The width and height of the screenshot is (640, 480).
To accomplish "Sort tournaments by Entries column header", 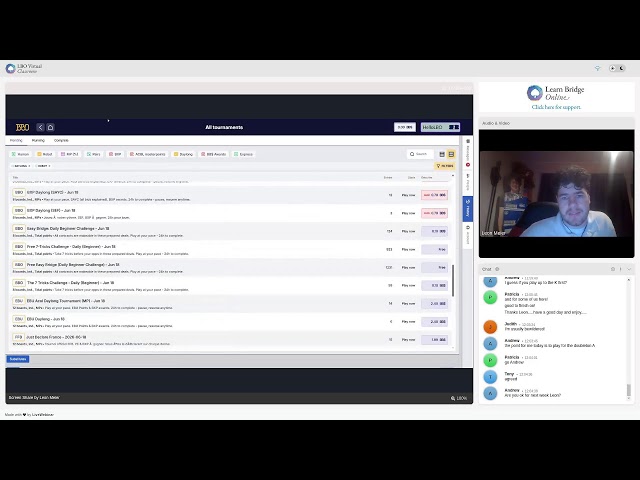I will click(388, 178).
